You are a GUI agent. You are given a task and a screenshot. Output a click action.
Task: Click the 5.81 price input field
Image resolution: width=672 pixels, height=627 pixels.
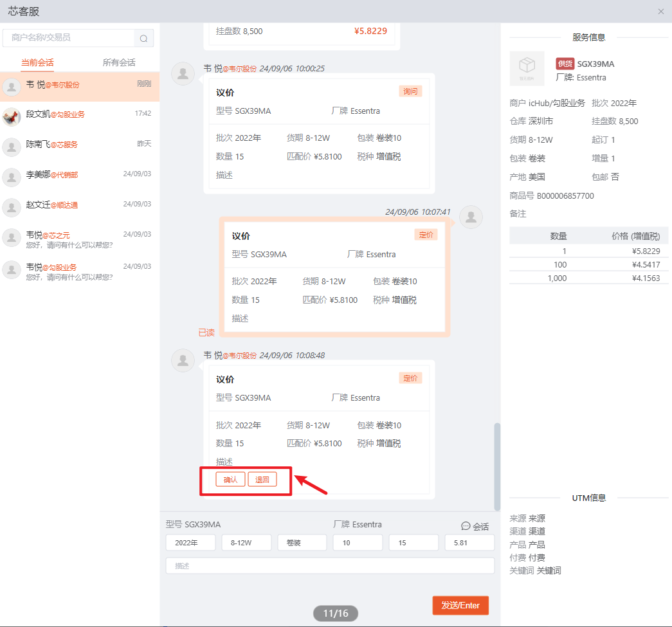click(x=469, y=543)
